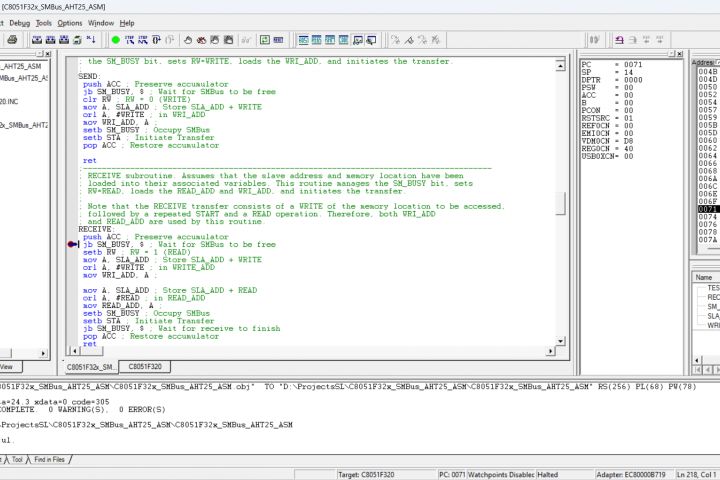Click the green Refresh values icon
720x480 pixels.
click(265, 40)
